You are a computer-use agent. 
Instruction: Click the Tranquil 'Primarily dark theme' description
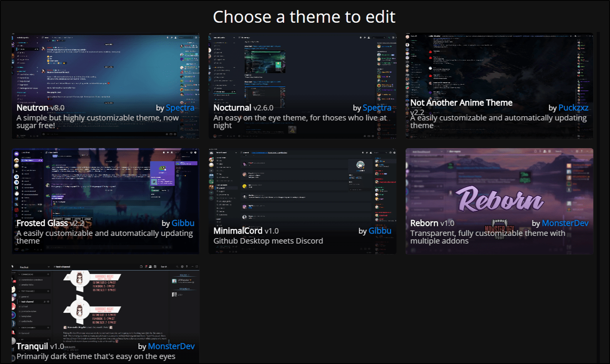tap(96, 356)
